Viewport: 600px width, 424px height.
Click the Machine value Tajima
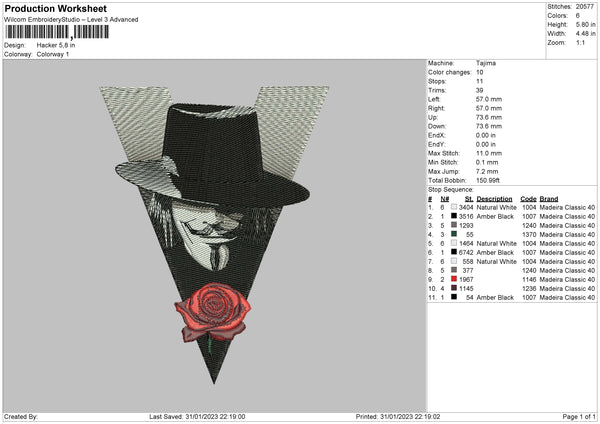[x=486, y=63]
